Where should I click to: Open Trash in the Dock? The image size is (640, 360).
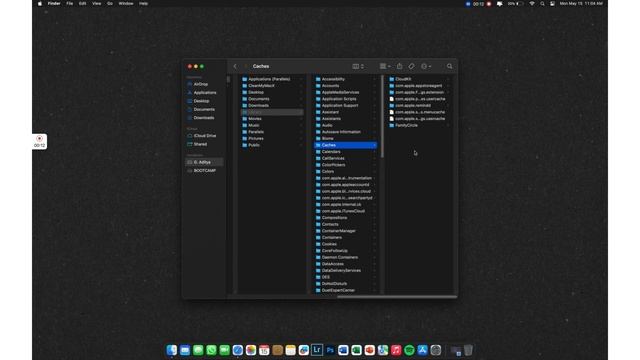point(469,350)
